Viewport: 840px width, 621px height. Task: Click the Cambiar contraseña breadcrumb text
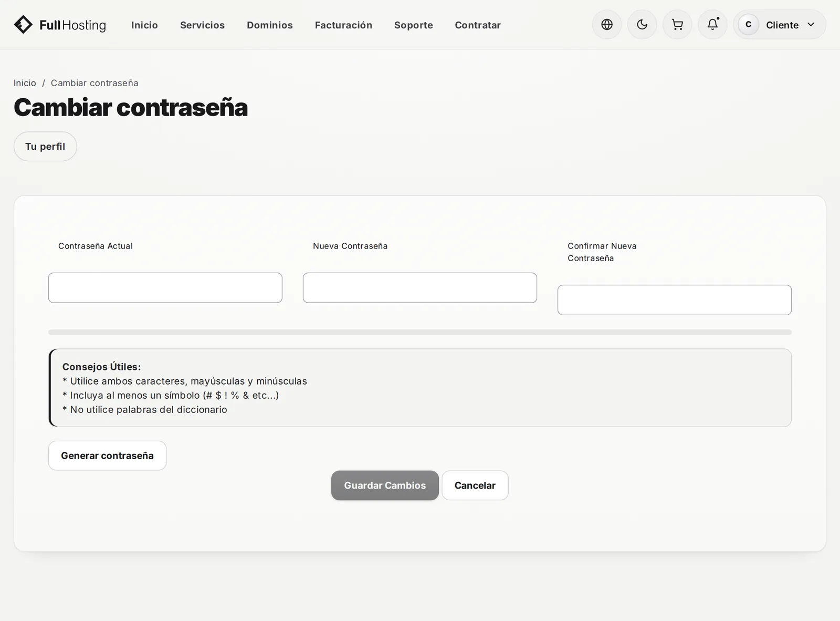pos(94,83)
